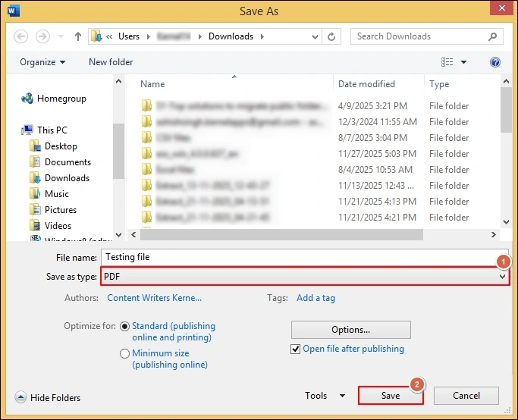Click the horizontal scrollbar thumb
518x420 pixels.
(x=281, y=234)
